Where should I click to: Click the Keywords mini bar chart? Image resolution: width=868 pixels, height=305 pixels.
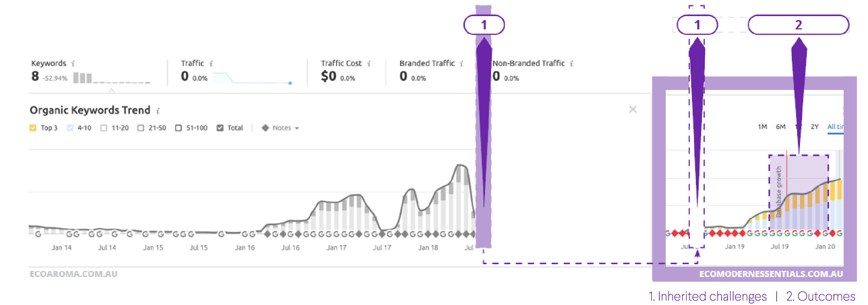82,78
